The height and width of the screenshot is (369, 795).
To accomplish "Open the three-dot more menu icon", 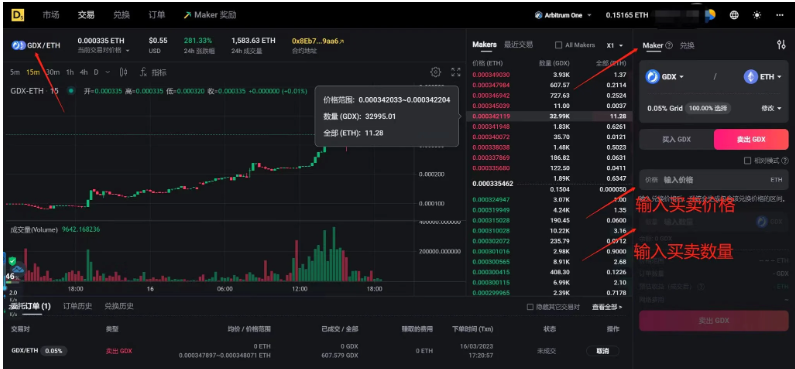I will click(x=780, y=15).
